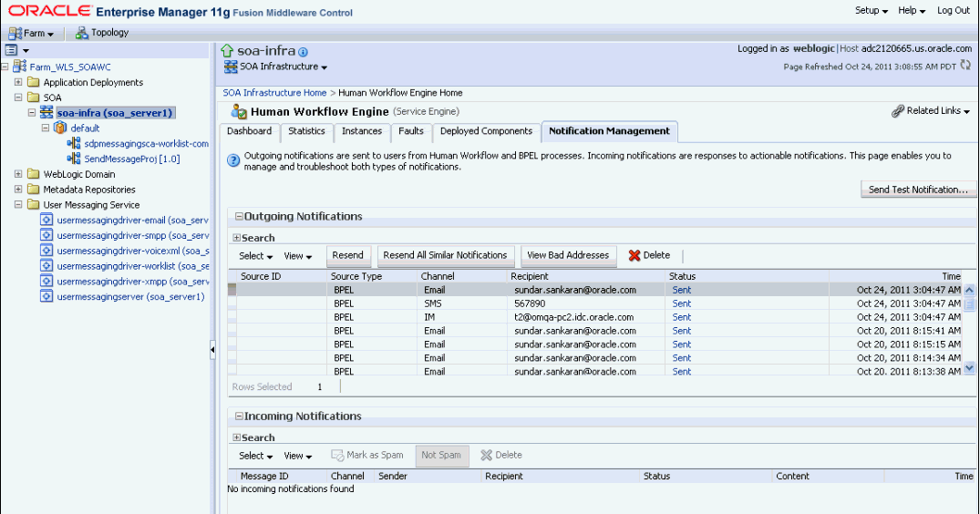Open sdpmessagingsca-worklist composite
980x514 pixels.
click(146, 144)
